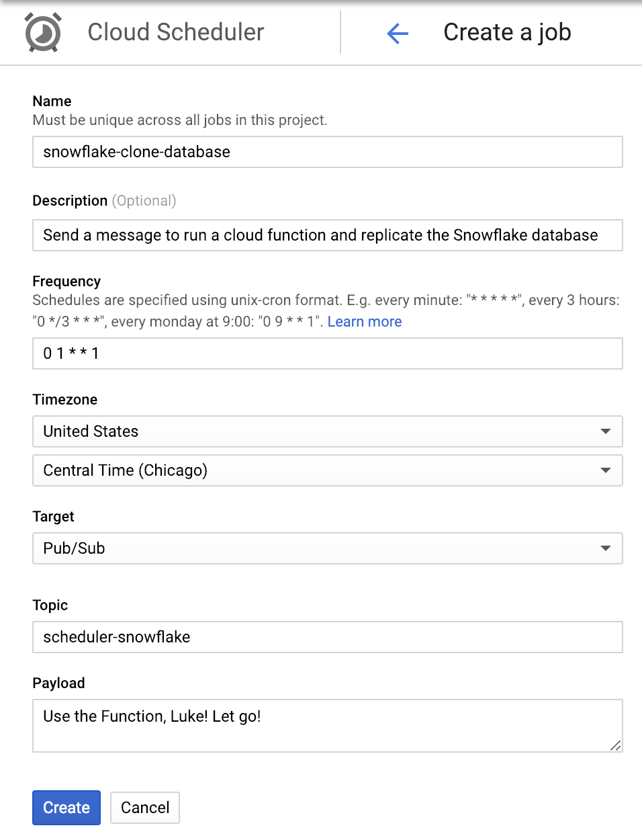The width and height of the screenshot is (642, 840).
Task: Click the optional Description text field
Action: tap(327, 235)
